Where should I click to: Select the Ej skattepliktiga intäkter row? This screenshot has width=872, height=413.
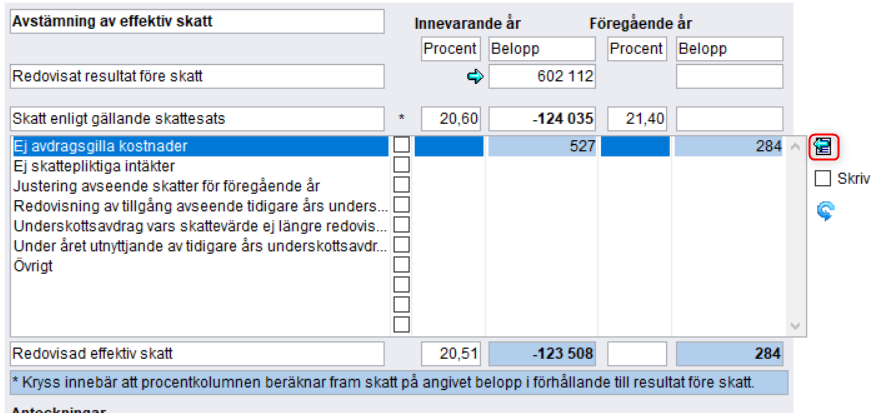200,166
